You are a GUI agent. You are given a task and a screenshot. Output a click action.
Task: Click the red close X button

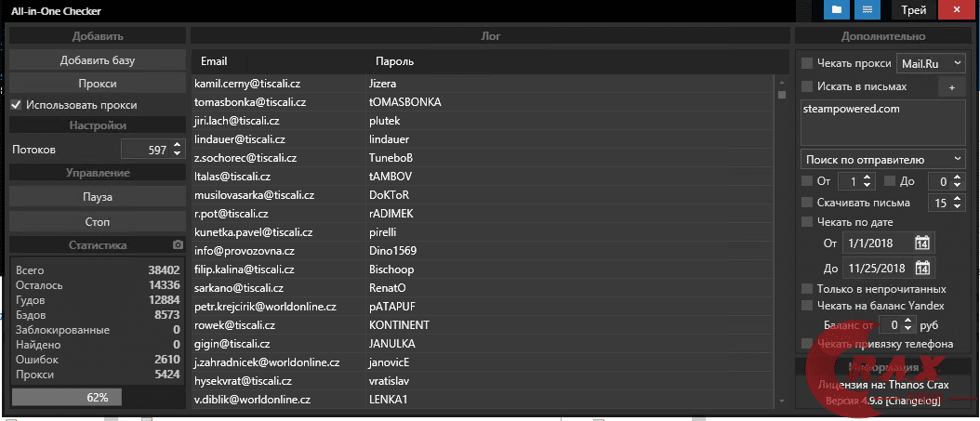tap(957, 10)
